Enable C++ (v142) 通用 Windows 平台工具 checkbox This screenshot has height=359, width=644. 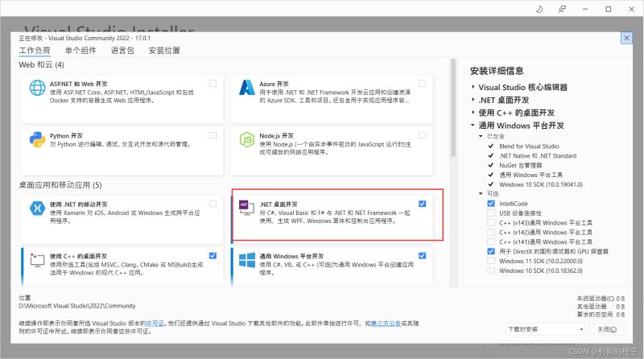coord(491,232)
